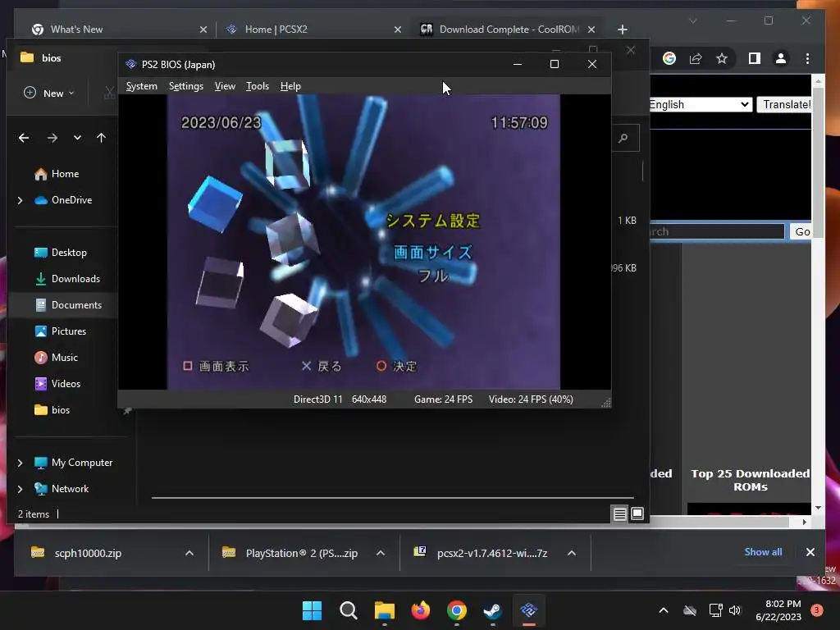Open File Explorer from the taskbar

[384, 610]
